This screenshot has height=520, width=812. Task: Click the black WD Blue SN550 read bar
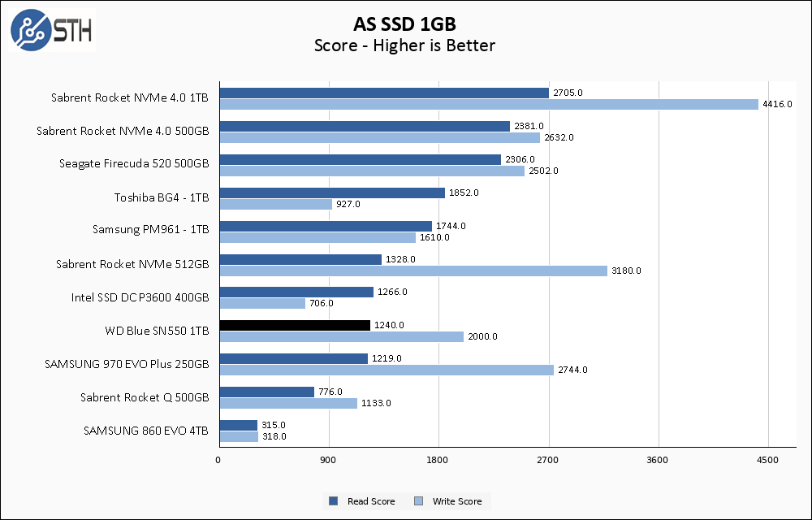point(296,325)
